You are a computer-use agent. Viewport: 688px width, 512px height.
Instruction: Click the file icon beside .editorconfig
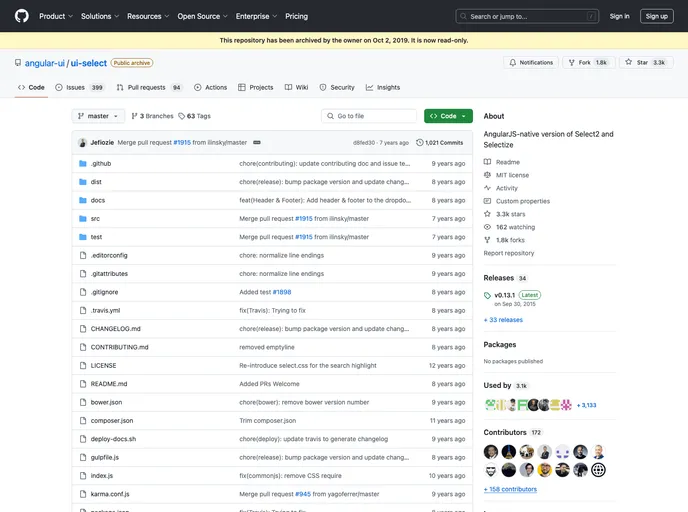[x=82, y=255]
